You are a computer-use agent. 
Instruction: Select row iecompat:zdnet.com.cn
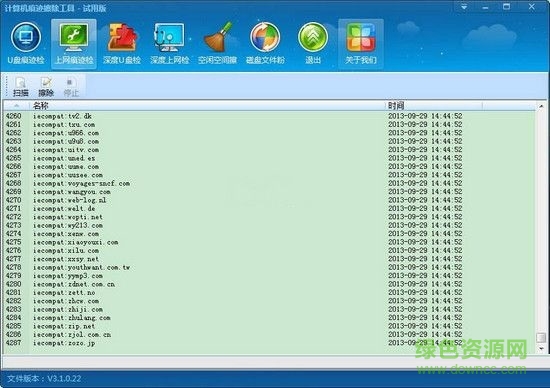[x=269, y=285]
